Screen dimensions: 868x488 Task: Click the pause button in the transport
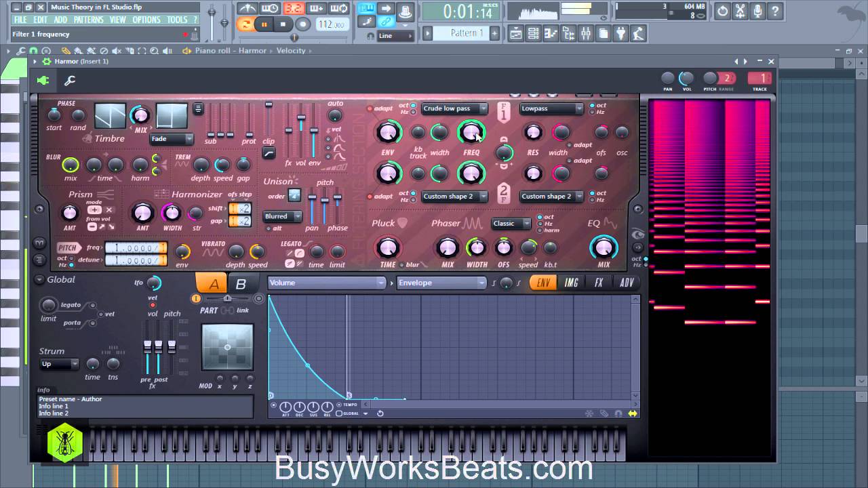coord(264,24)
